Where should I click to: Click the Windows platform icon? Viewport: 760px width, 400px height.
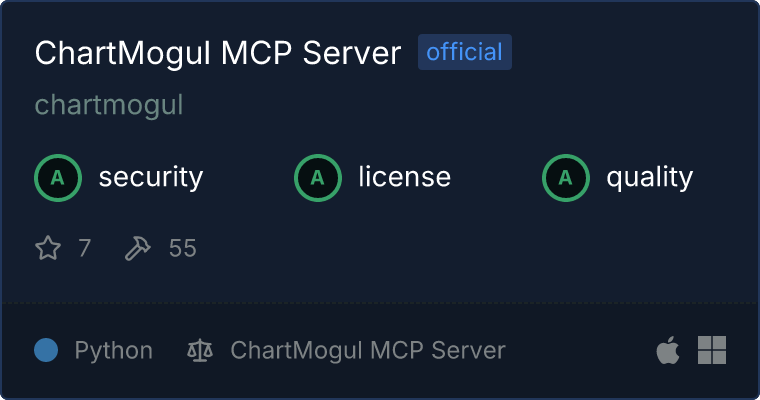point(712,350)
